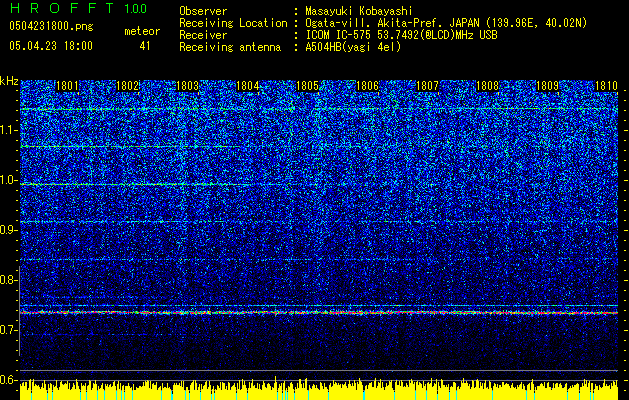Click the 1.1 frequency axis label
Viewport: 629px width, 400px height.
tap(8, 130)
